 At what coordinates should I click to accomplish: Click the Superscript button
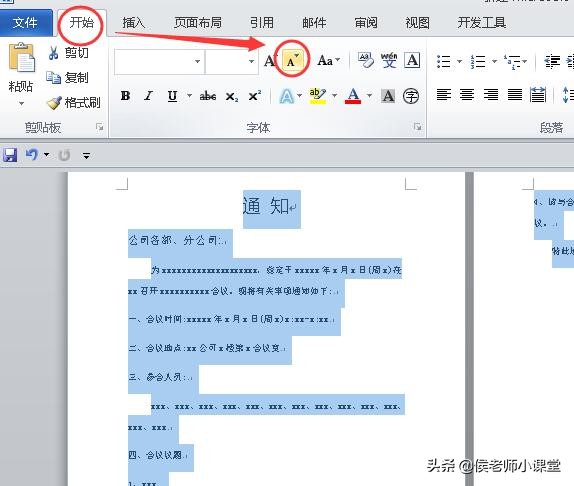[255, 96]
